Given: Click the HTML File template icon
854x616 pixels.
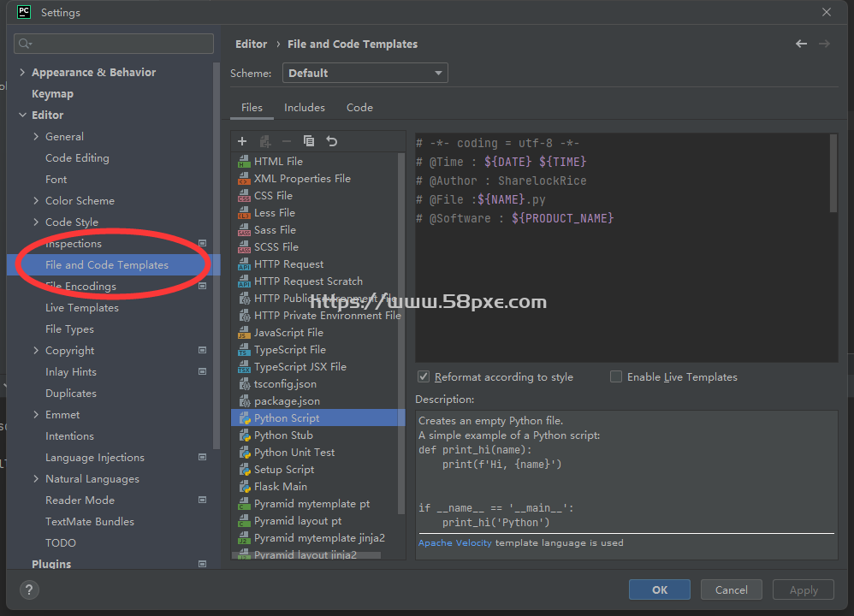Looking at the screenshot, I should tap(244, 161).
